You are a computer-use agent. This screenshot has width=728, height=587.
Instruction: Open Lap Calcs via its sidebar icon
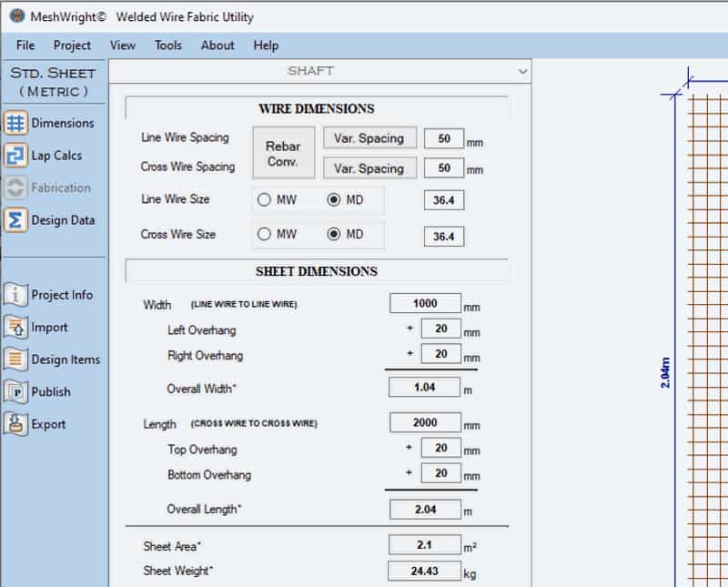[15, 156]
